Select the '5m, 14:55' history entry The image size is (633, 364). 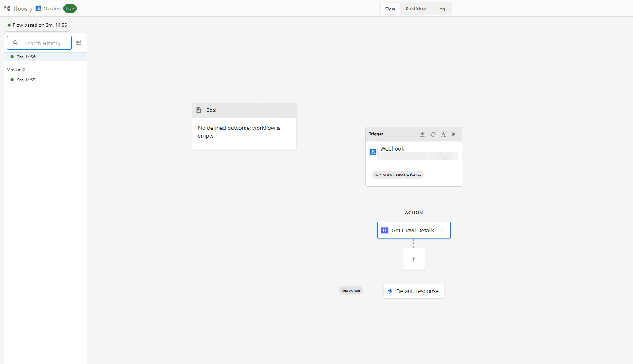coord(45,80)
